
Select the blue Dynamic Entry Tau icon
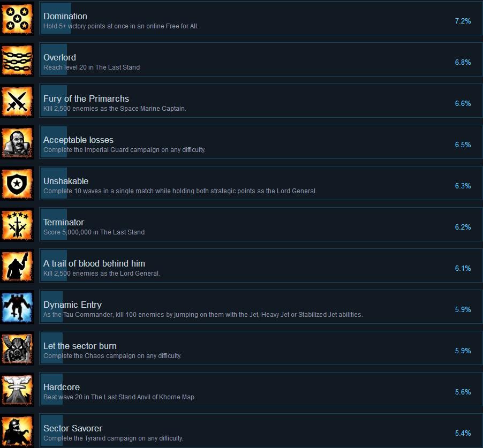coord(17,308)
